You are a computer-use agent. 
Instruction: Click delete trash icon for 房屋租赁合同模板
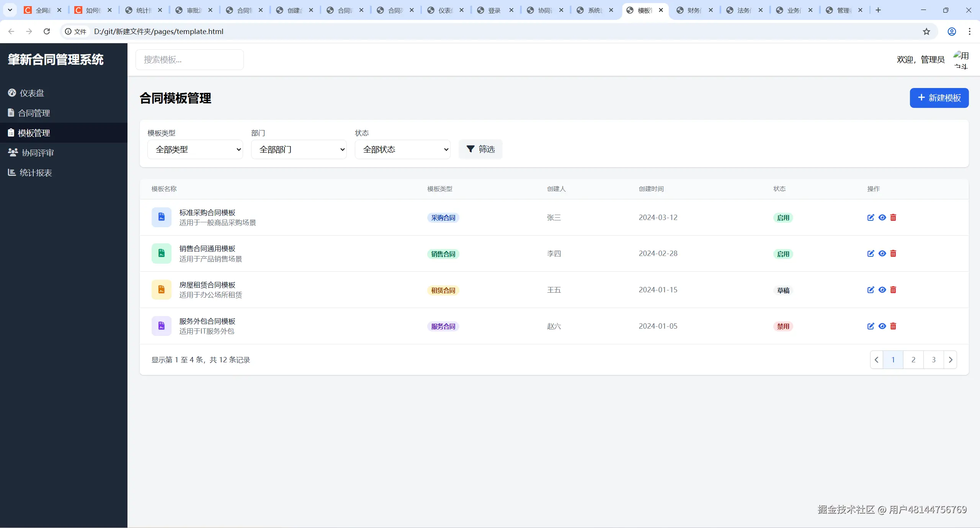893,290
